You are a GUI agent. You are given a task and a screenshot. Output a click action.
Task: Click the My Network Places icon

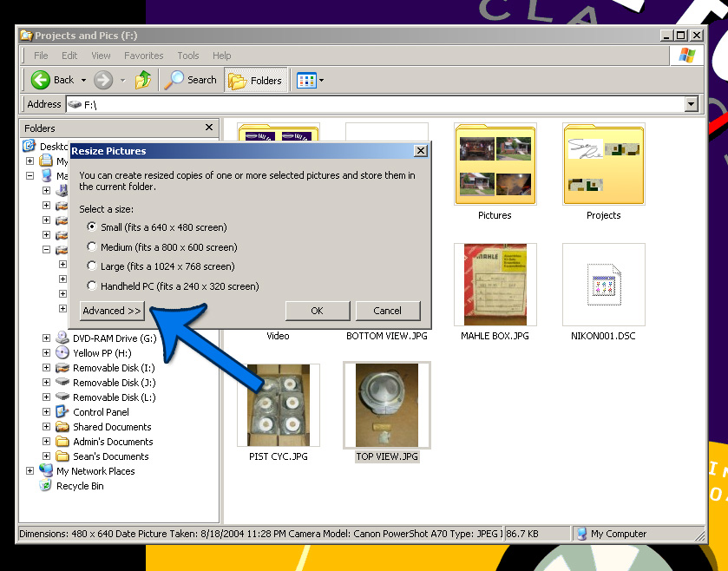[46, 470]
